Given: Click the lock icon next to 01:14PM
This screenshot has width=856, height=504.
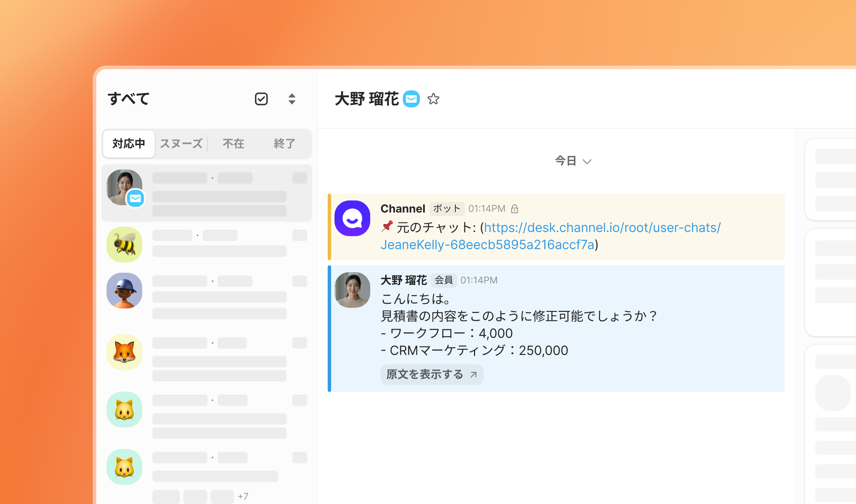Looking at the screenshot, I should [514, 209].
